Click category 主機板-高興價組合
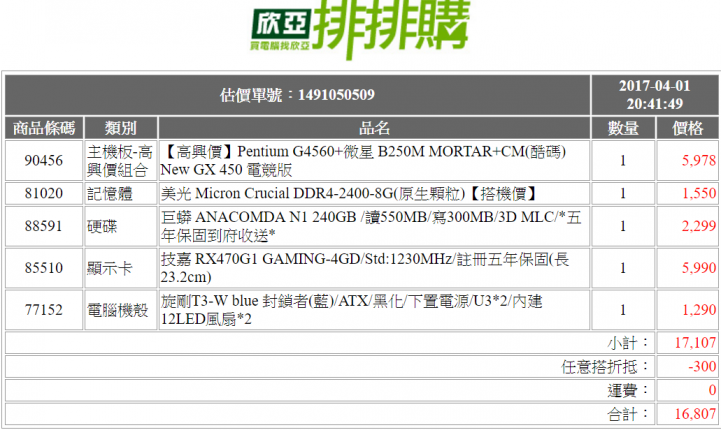The width and height of the screenshot is (721, 430). point(120,161)
